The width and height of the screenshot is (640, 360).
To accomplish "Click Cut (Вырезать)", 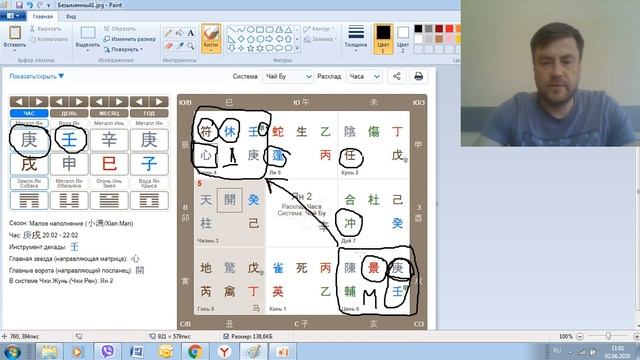I will click(45, 29).
